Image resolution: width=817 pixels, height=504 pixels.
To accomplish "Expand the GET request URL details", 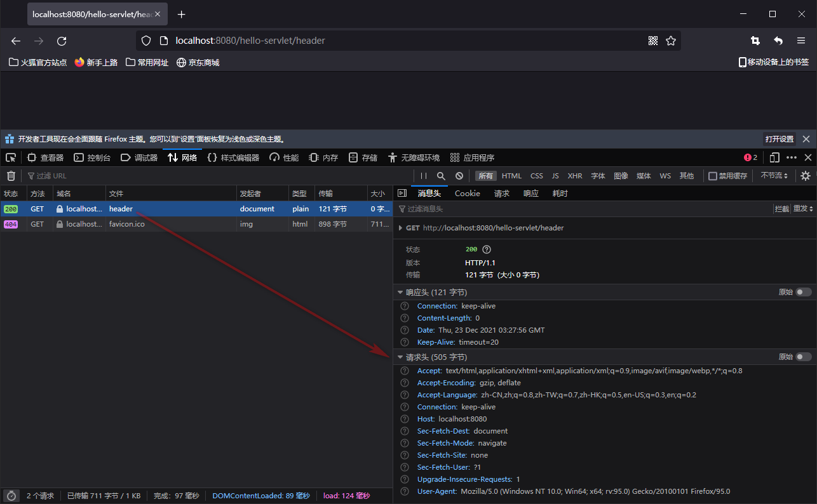I will pyautogui.click(x=400, y=228).
